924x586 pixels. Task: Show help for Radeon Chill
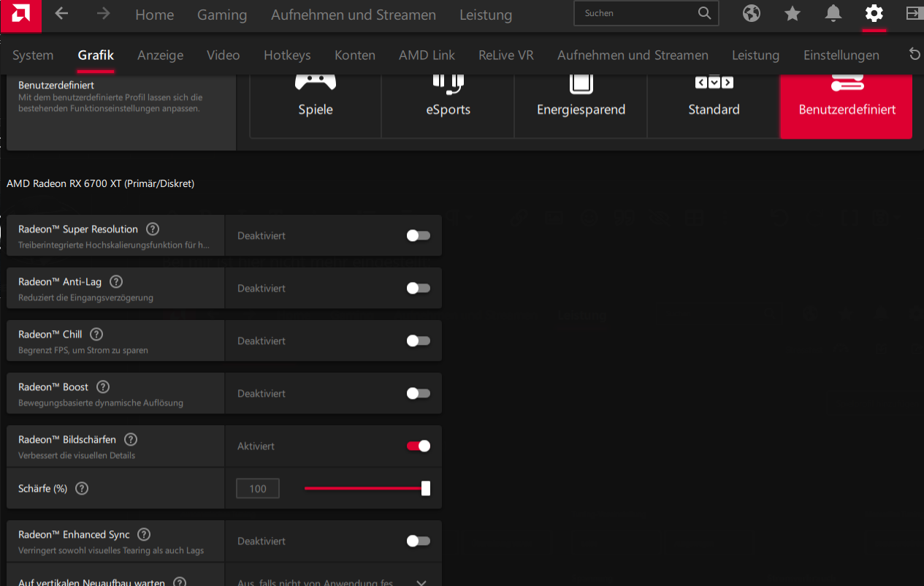[x=96, y=334]
